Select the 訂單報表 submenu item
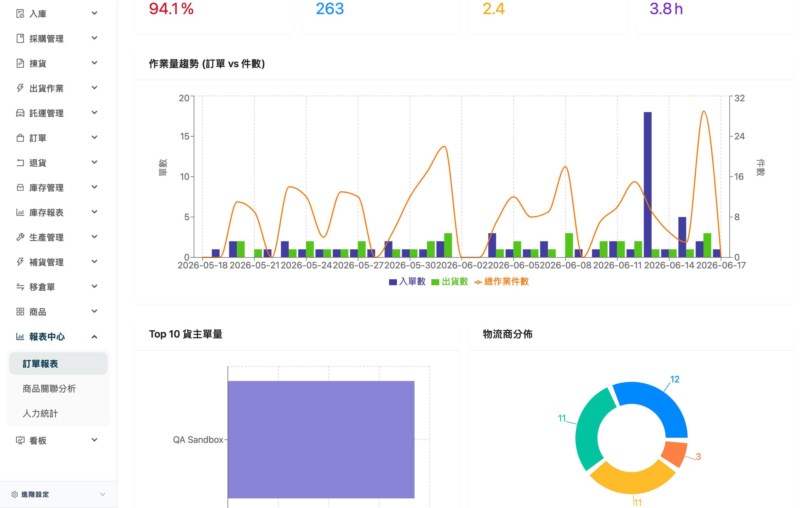 pos(58,364)
